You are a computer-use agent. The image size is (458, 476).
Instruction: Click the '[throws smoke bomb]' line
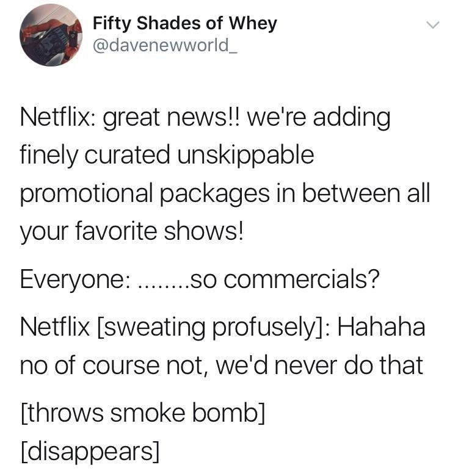[x=143, y=413]
